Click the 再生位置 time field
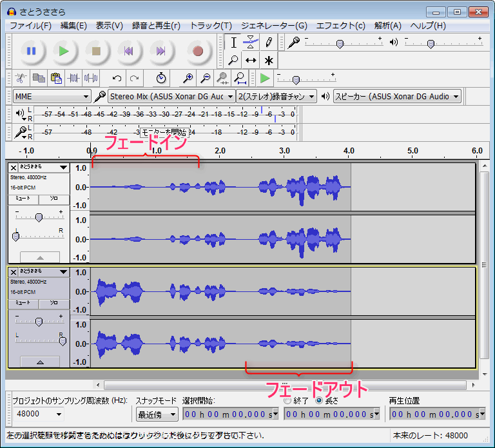Image resolution: width=495 pixels, height=448 pixels. [x=437, y=414]
